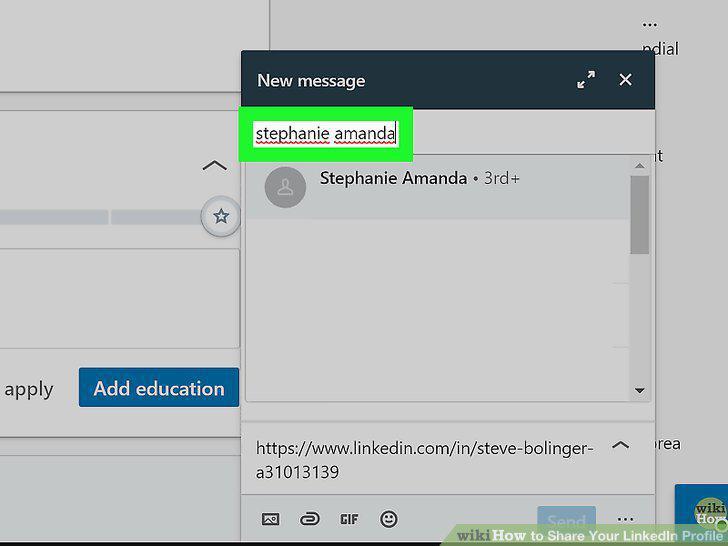The width and height of the screenshot is (728, 546).
Task: Click the image attachment icon
Action: point(271,519)
